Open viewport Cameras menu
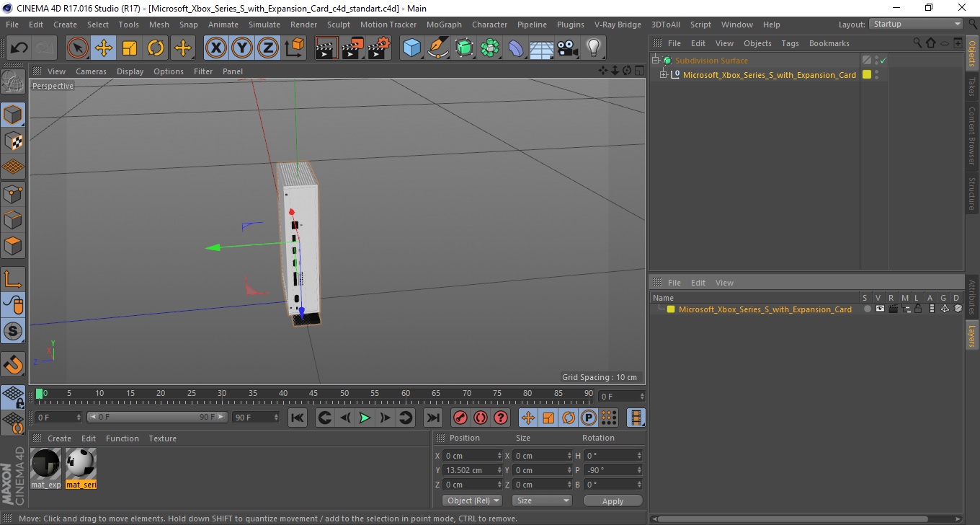The height and width of the screenshot is (525, 980). point(91,71)
